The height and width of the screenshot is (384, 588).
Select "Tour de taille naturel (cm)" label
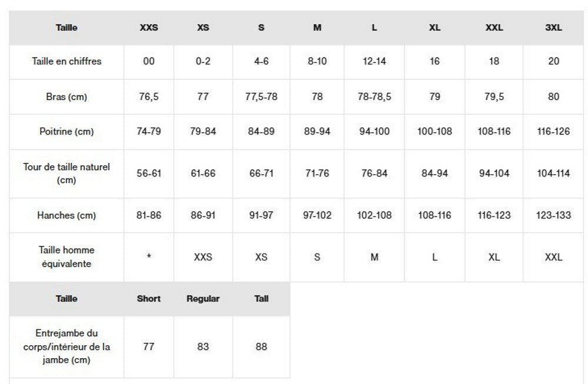pyautogui.click(x=66, y=173)
